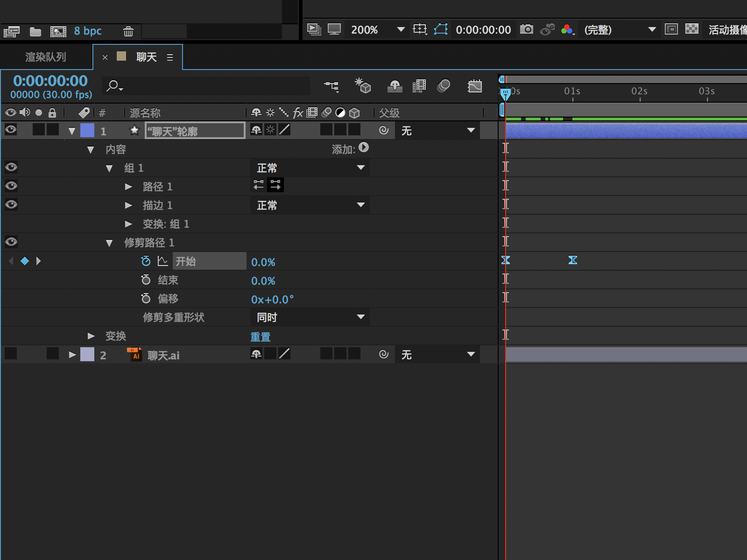Toggle 结束 stopwatch

pyautogui.click(x=146, y=280)
